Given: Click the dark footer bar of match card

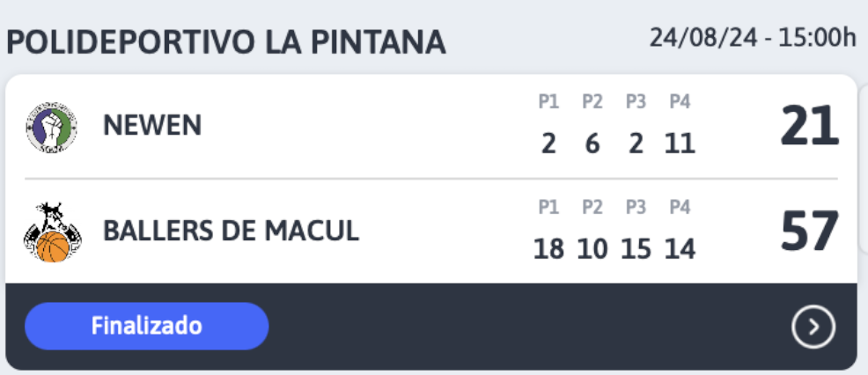Looking at the screenshot, I should (x=431, y=327).
